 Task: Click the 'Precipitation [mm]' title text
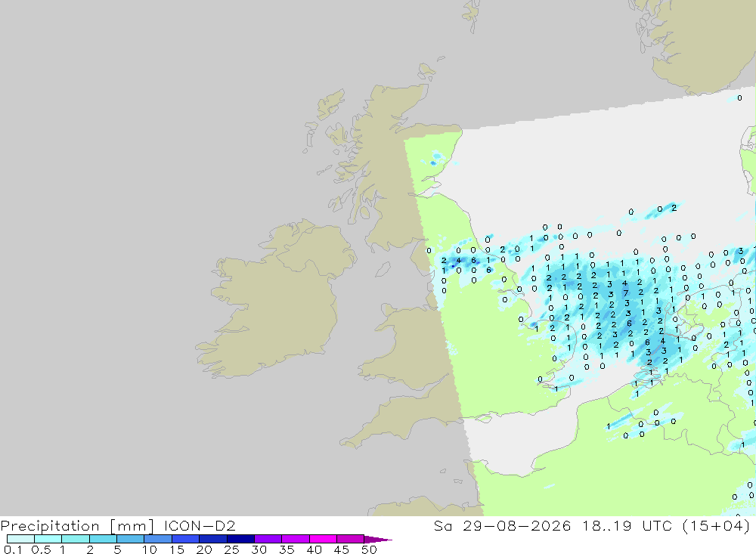point(78,526)
